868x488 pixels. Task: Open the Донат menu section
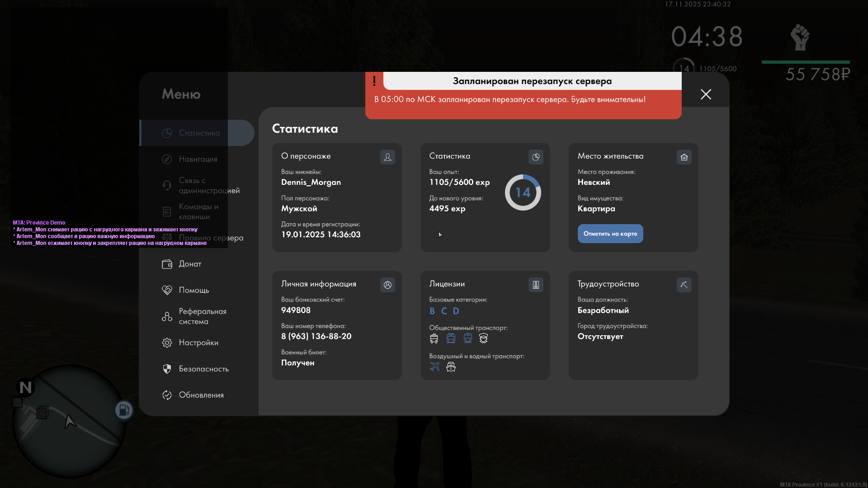[x=190, y=264]
